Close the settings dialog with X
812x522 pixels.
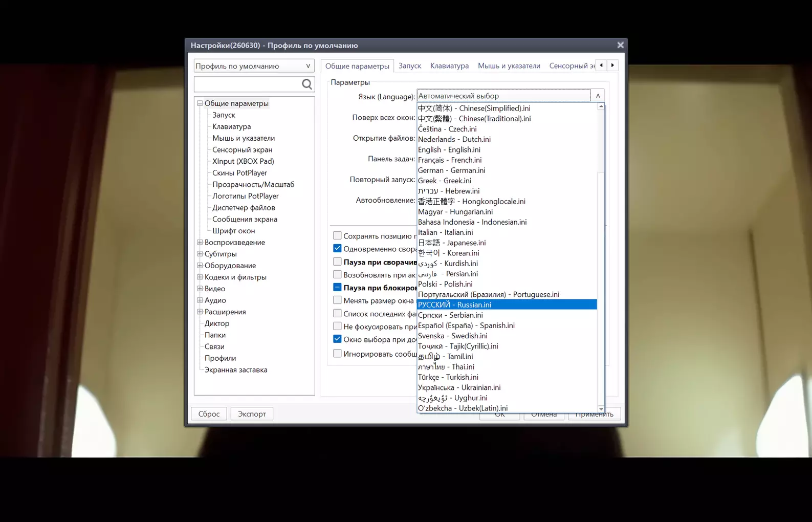pos(620,45)
